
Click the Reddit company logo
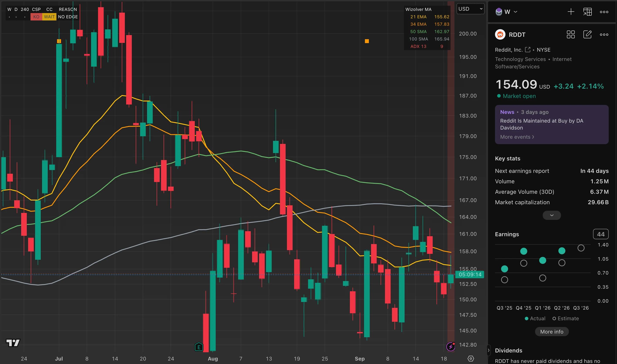[500, 35]
